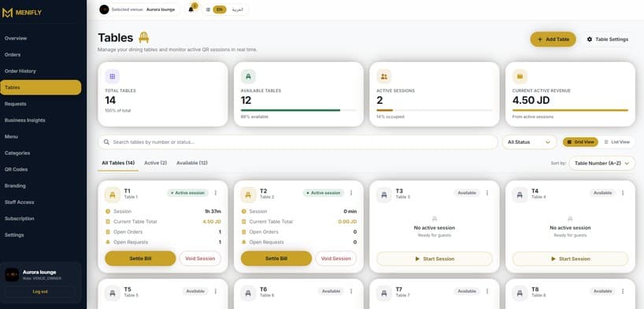Select the Available (12) tab
This screenshot has height=309, width=644.
(x=192, y=163)
